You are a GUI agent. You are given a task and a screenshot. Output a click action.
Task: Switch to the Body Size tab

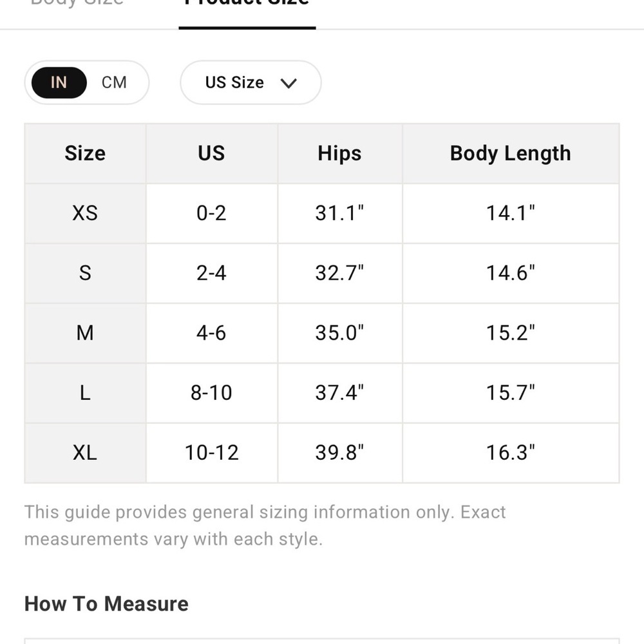(x=77, y=2)
